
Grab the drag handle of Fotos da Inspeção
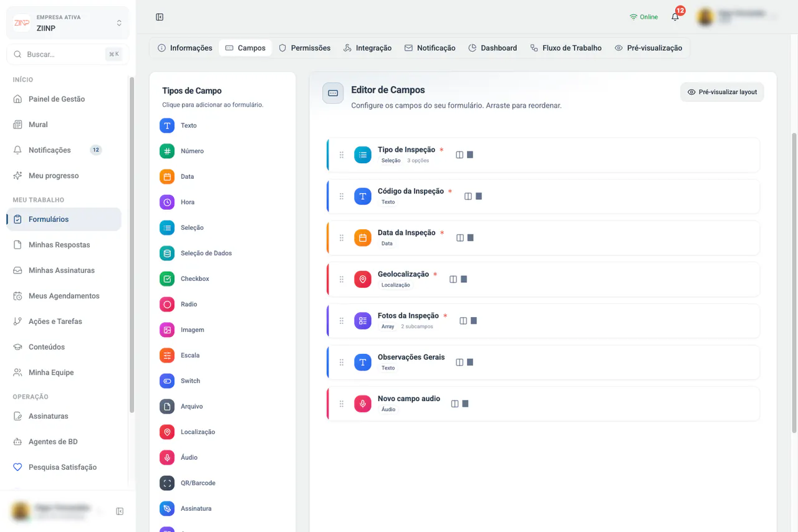[x=342, y=321]
